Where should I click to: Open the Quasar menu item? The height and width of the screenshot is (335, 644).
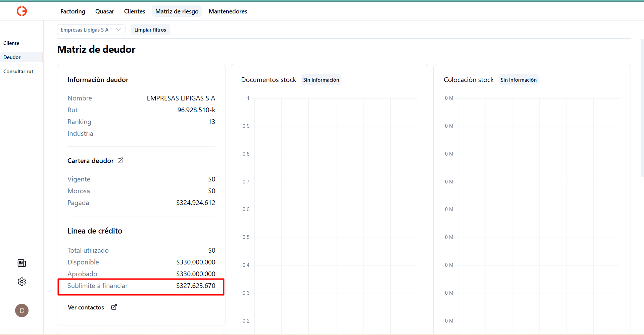[104, 11]
